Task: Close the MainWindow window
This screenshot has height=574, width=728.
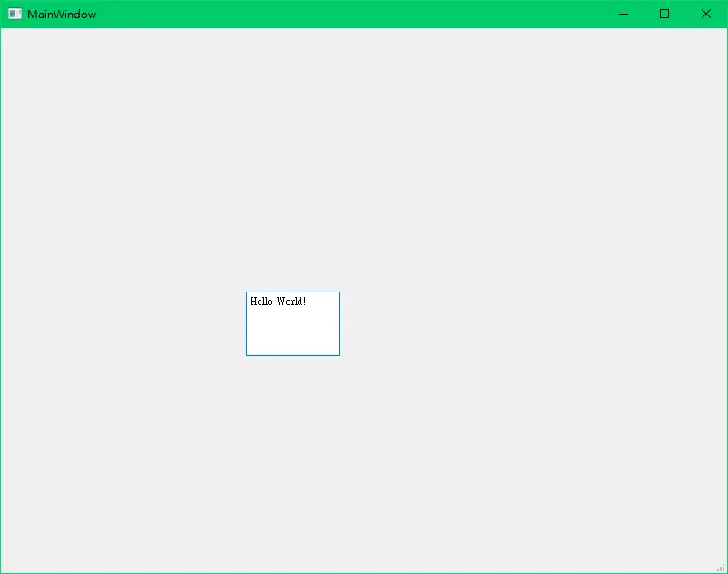Action: pyautogui.click(x=705, y=14)
